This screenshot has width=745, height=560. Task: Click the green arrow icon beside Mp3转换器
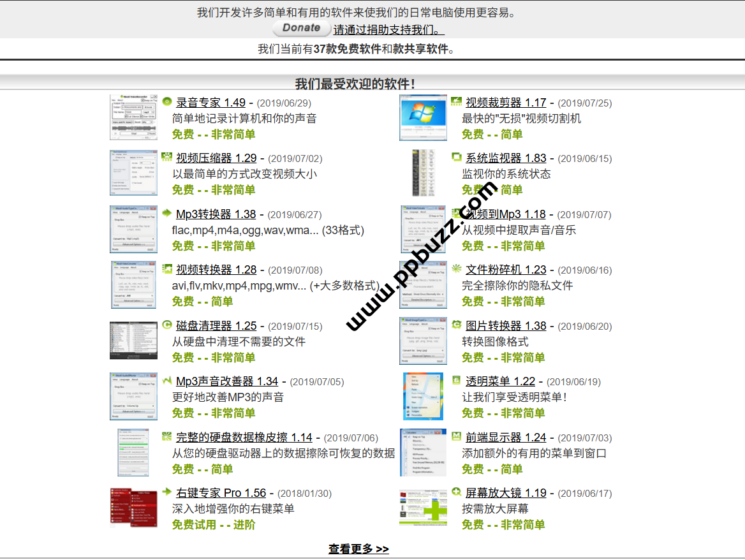[167, 214]
